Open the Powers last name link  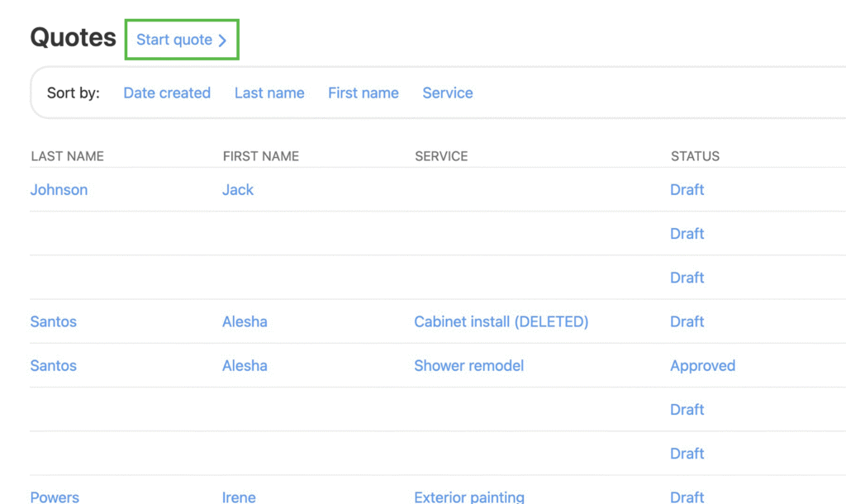[55, 497]
